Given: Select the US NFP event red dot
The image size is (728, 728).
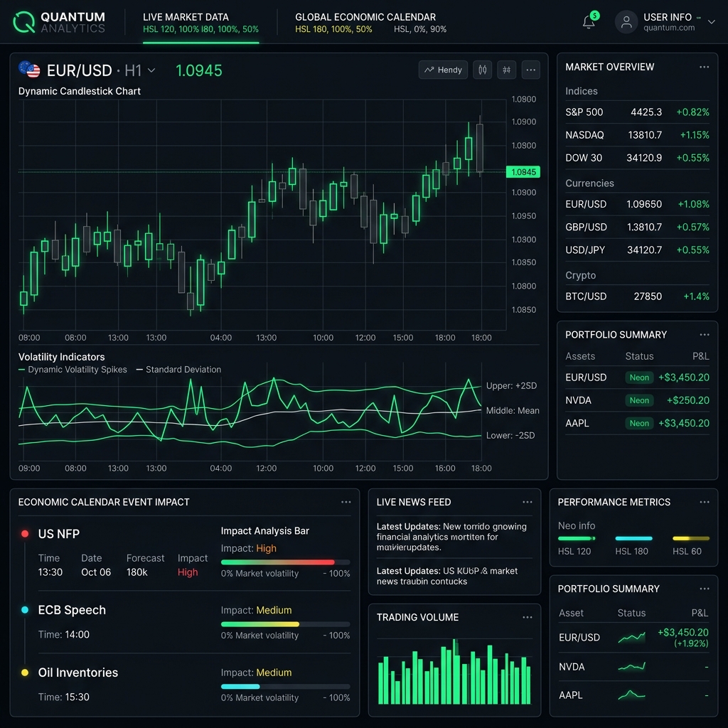Looking at the screenshot, I should click(x=25, y=533).
